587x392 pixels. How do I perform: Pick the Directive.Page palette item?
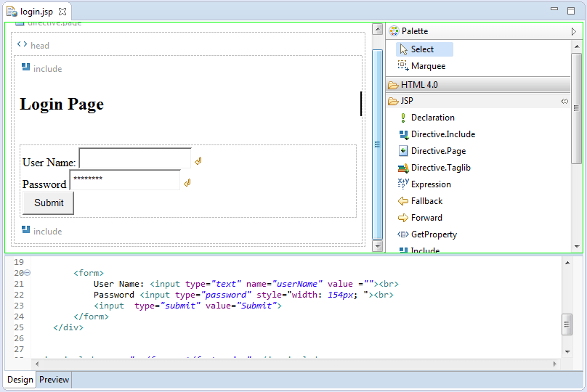[432, 151]
